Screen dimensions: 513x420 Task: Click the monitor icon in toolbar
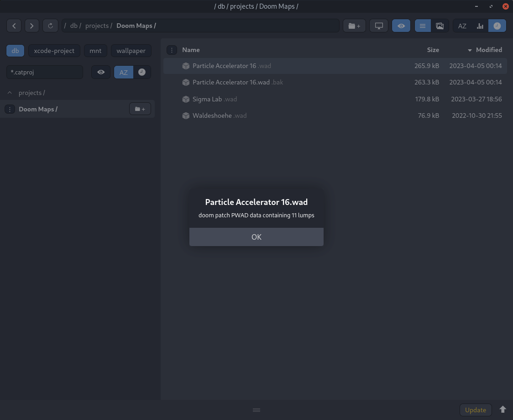pyautogui.click(x=379, y=26)
